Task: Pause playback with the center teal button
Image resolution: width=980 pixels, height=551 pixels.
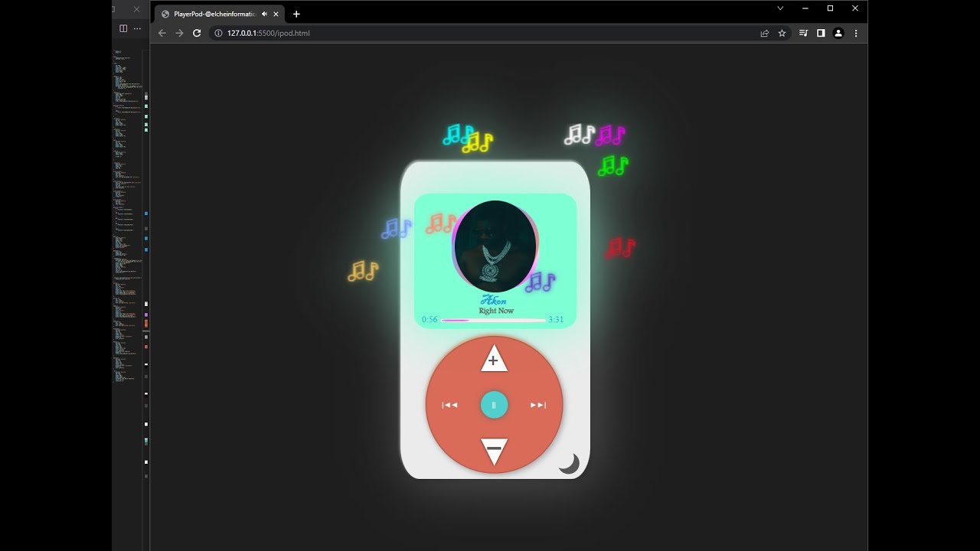Action: point(494,405)
